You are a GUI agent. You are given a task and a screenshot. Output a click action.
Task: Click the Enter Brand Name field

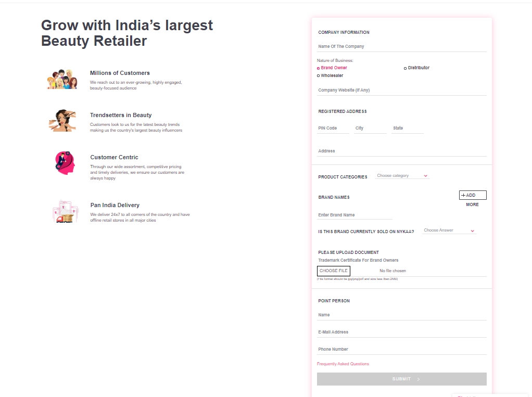point(354,215)
